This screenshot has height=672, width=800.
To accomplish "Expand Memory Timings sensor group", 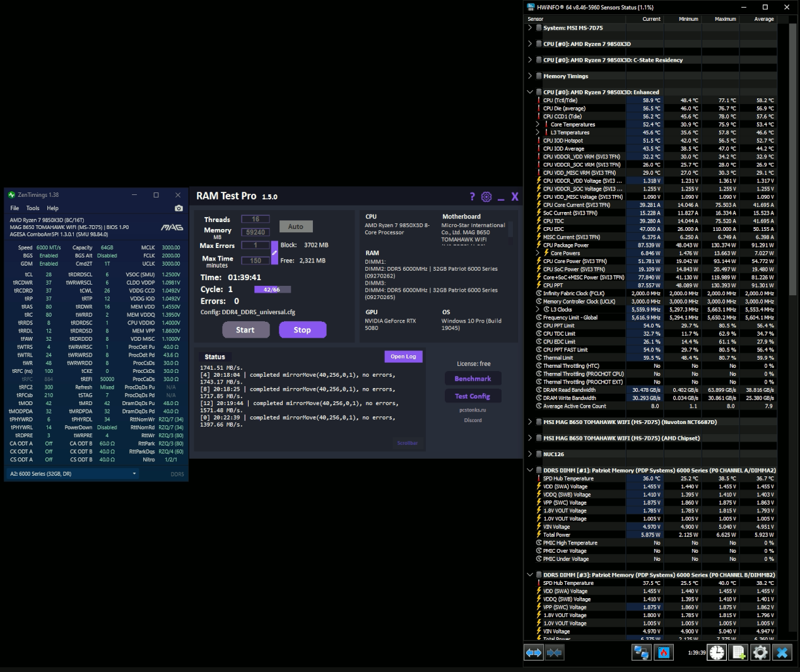I will pyautogui.click(x=530, y=76).
